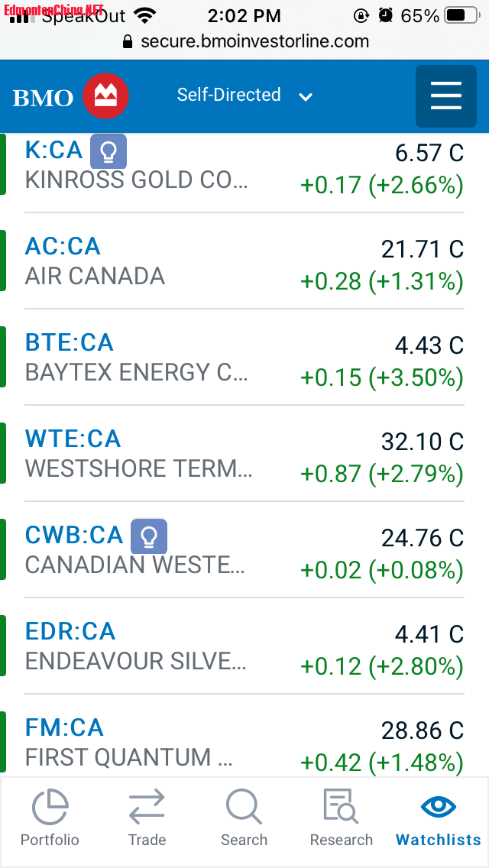This screenshot has width=489, height=868.
Task: Open the hamburger menu
Action: point(445,96)
